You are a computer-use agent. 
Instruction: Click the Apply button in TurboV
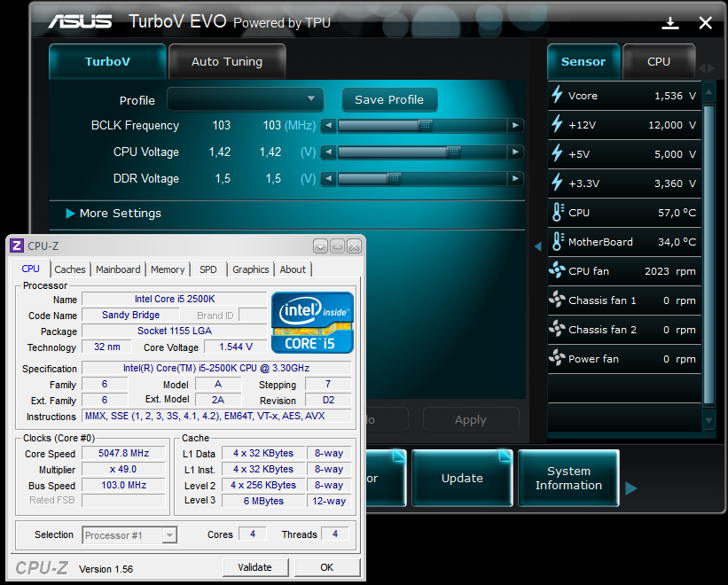(x=471, y=420)
